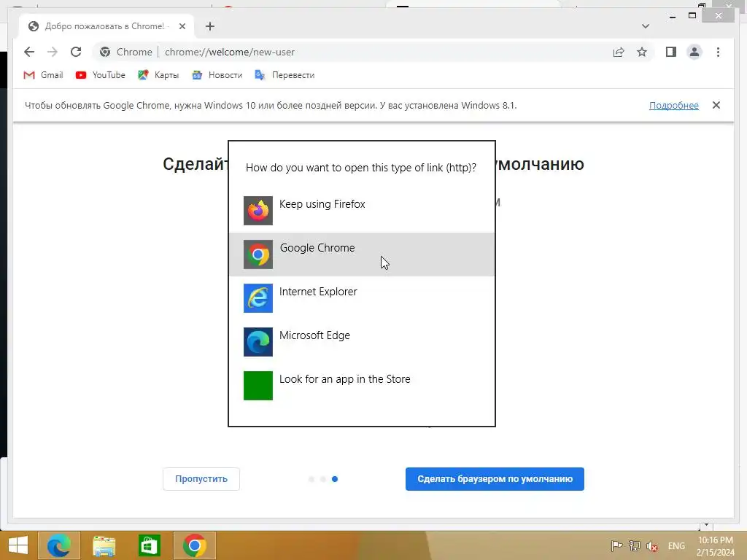Image resolution: width=747 pixels, height=560 pixels.
Task: Close the Добро пожаловать tab
Action: pyautogui.click(x=182, y=26)
